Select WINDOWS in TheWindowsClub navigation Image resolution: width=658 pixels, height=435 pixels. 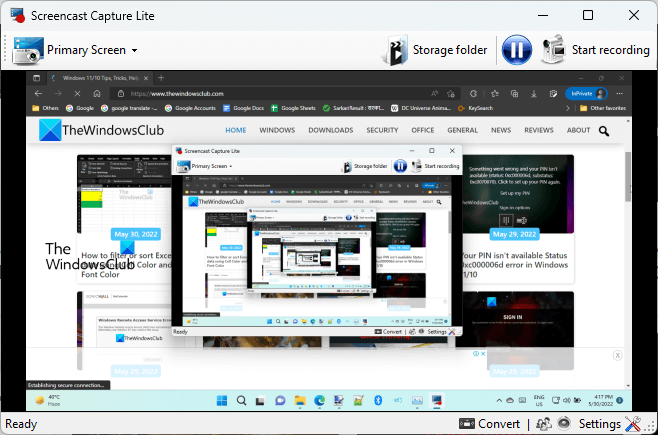point(277,130)
